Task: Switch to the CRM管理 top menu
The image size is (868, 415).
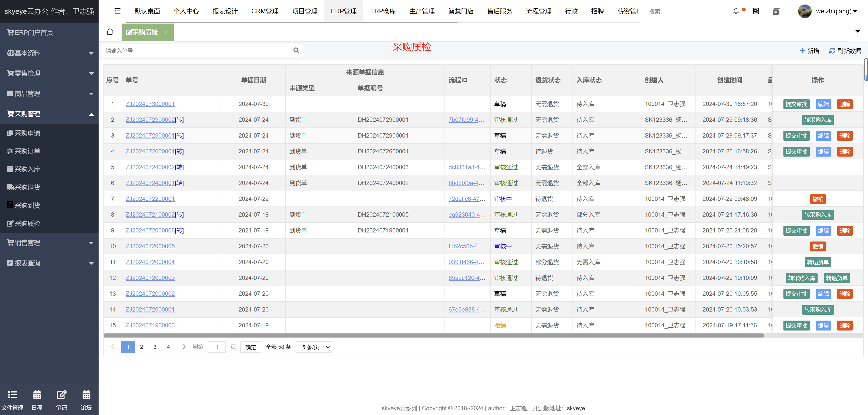Action: click(x=265, y=11)
